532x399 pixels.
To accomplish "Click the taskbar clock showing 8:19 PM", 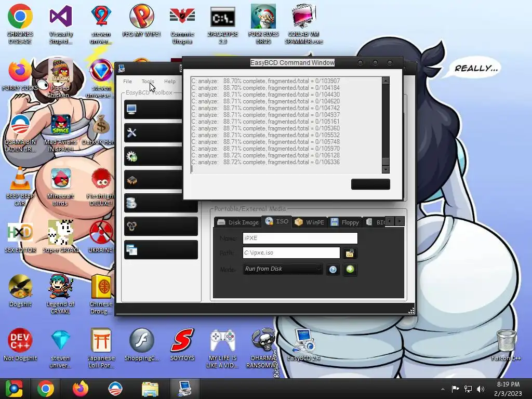I will (508, 389).
